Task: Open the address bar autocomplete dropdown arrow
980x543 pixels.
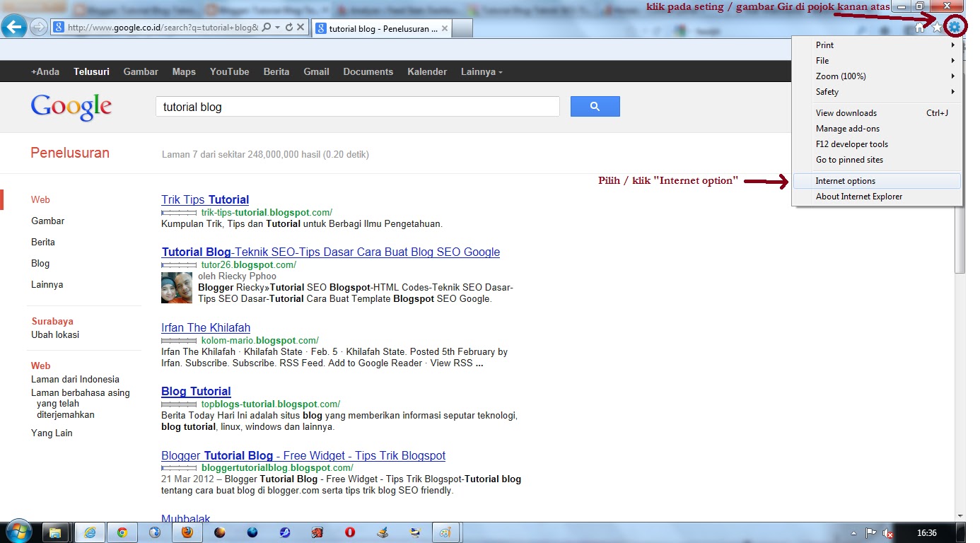Action: pos(278,28)
